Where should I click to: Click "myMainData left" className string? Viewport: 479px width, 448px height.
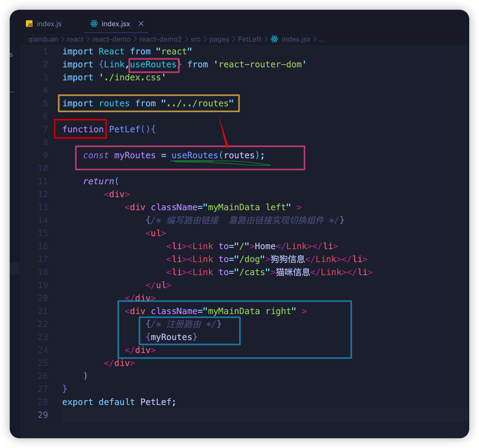[247, 207]
